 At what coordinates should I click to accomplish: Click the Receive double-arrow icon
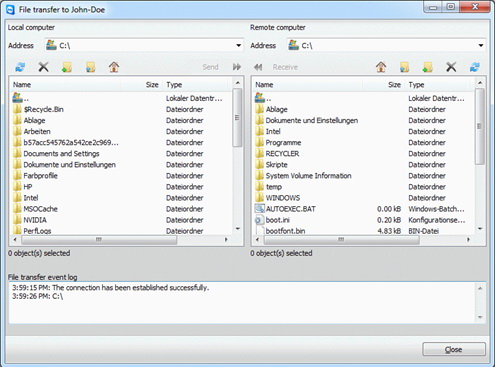tap(258, 67)
